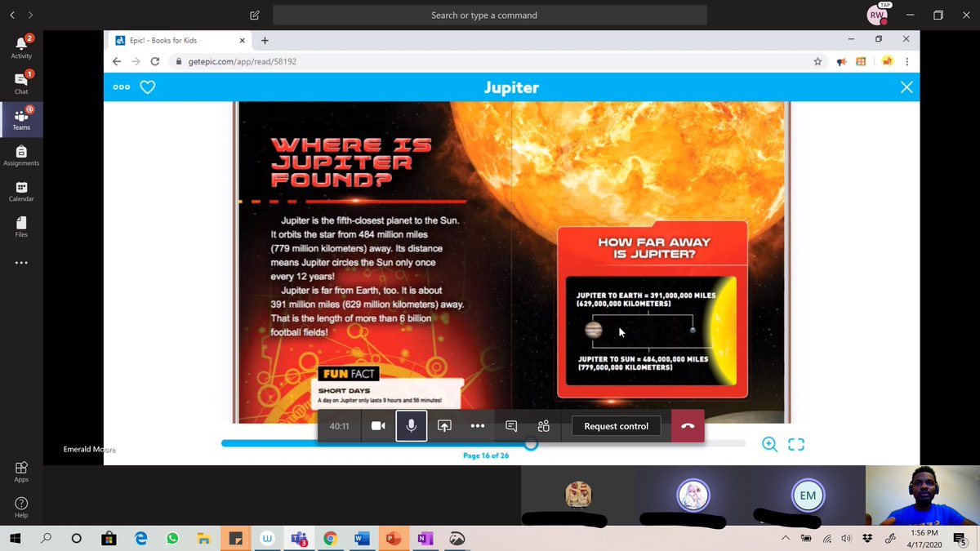Open the Windows Start menu
The height and width of the screenshot is (551, 980).
tap(15, 539)
